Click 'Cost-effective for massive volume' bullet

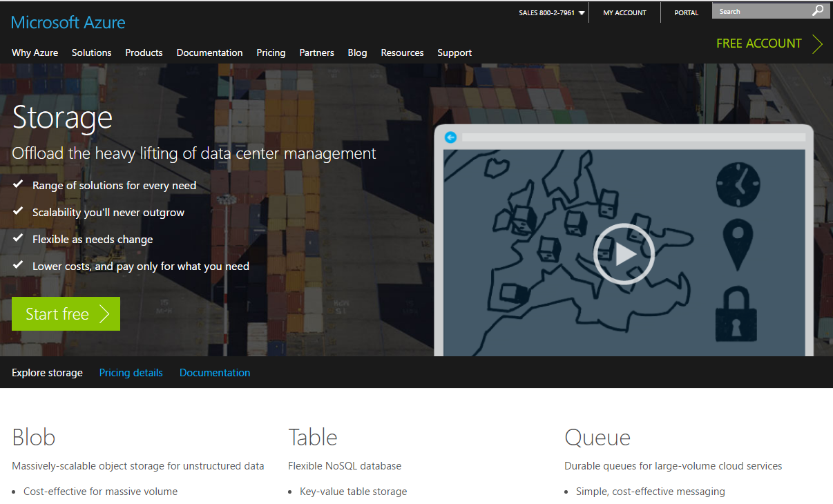(x=101, y=492)
